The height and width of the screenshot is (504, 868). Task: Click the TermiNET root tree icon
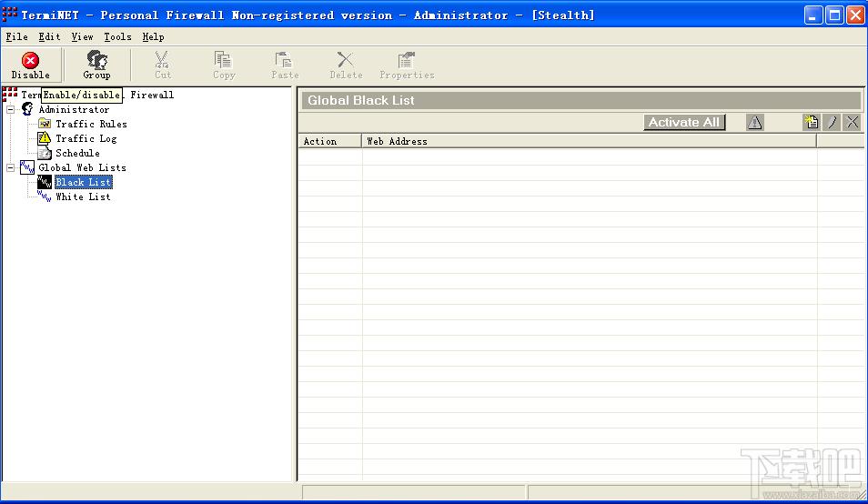pyautogui.click(x=10, y=94)
